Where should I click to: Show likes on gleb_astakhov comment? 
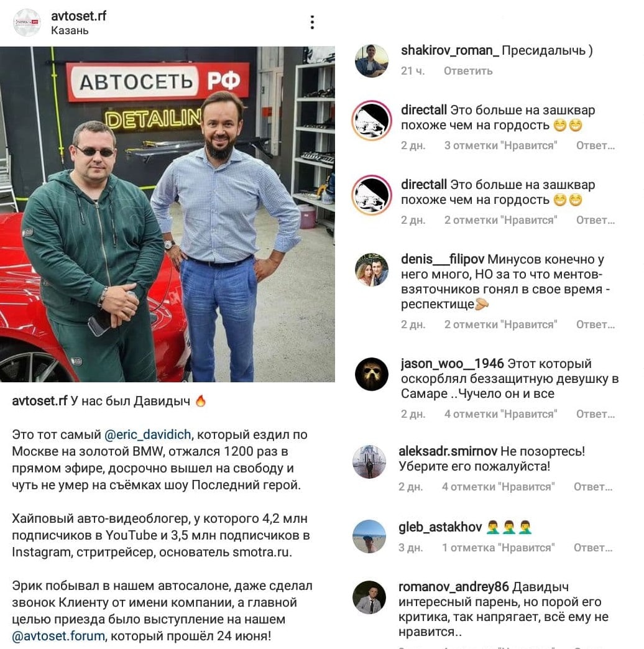click(498, 548)
